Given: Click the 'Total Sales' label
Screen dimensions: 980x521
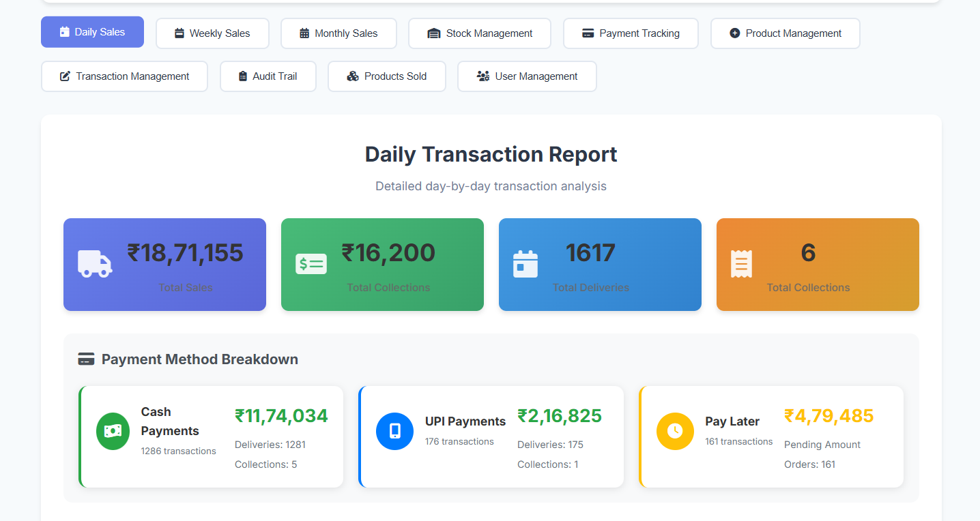Looking at the screenshot, I should coord(186,288).
